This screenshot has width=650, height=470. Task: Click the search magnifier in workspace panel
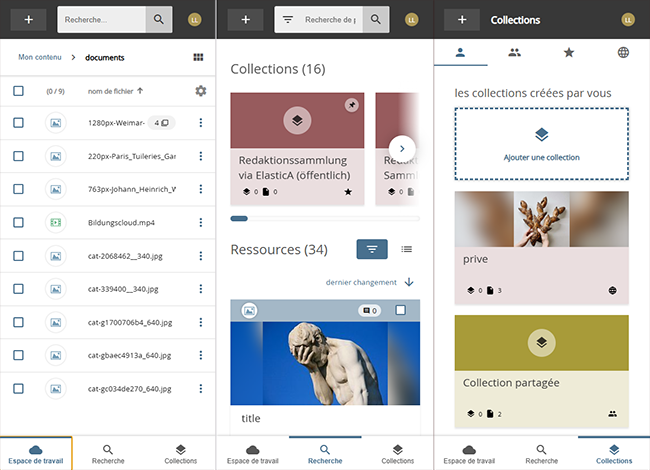click(x=158, y=19)
